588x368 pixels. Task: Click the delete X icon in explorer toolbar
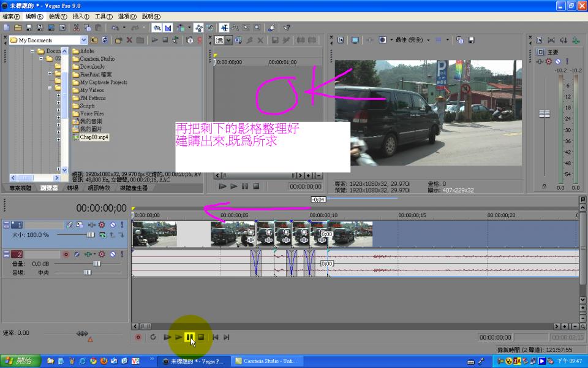[129, 40]
